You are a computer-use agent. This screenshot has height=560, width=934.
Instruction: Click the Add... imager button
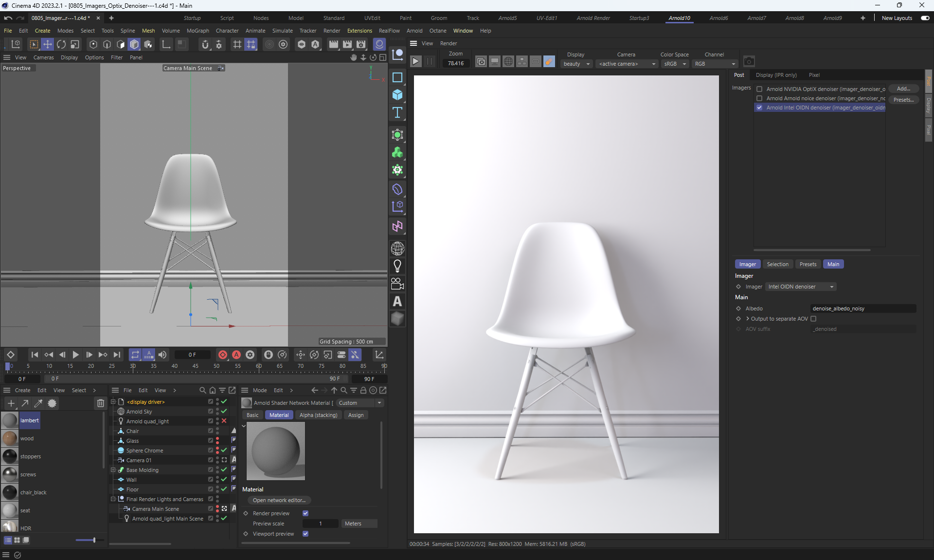pos(903,89)
